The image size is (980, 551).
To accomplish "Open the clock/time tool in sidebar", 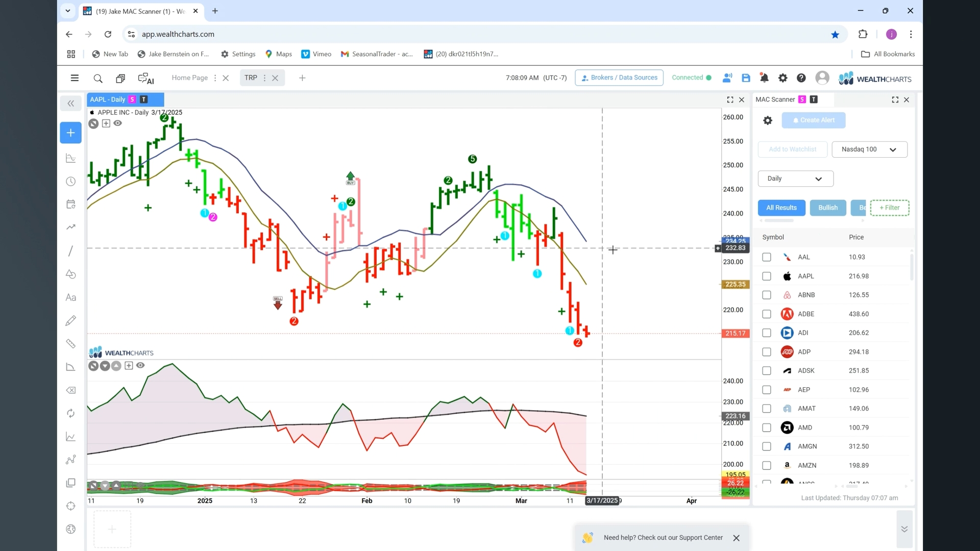I will (x=71, y=182).
